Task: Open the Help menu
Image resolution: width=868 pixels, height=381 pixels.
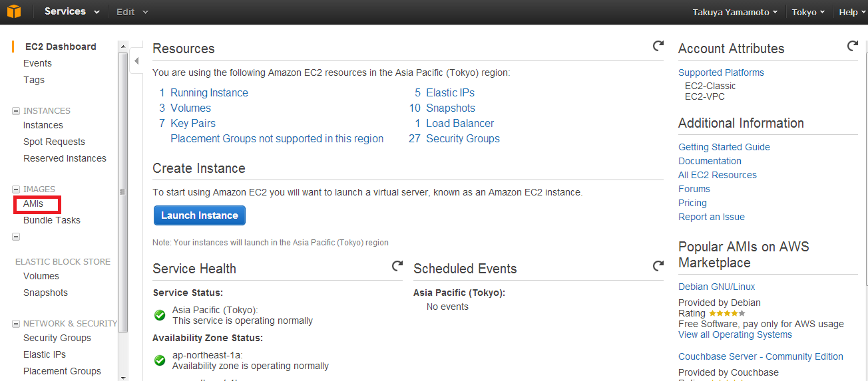Action: coord(851,12)
